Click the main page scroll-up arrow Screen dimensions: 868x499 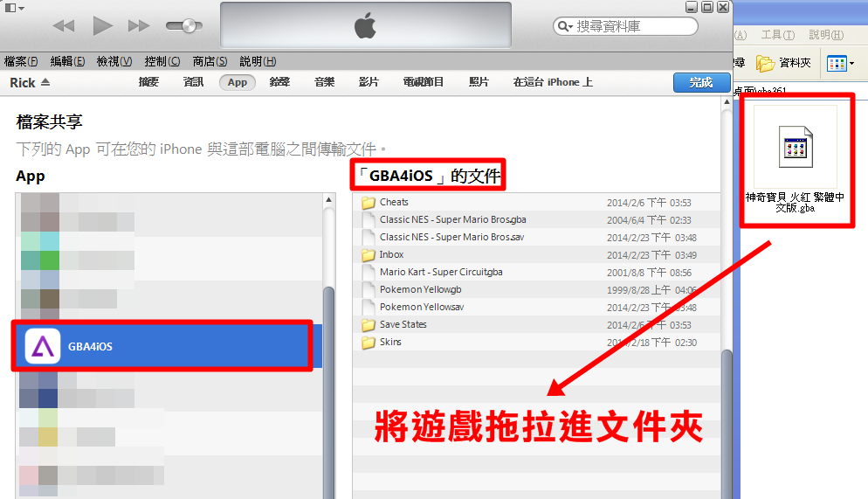(x=727, y=102)
